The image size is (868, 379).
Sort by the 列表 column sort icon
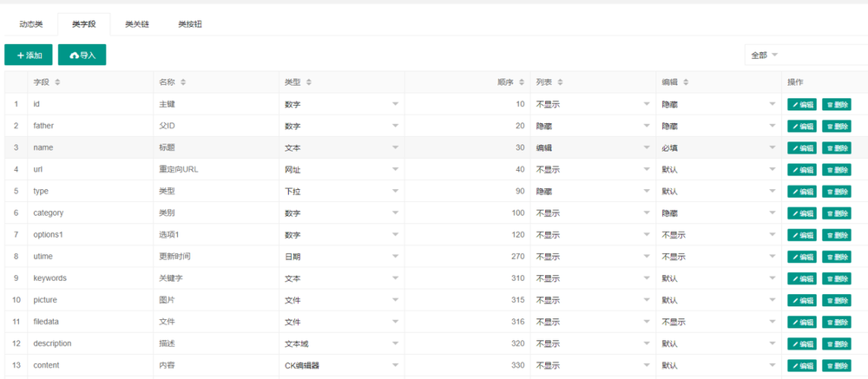click(560, 82)
